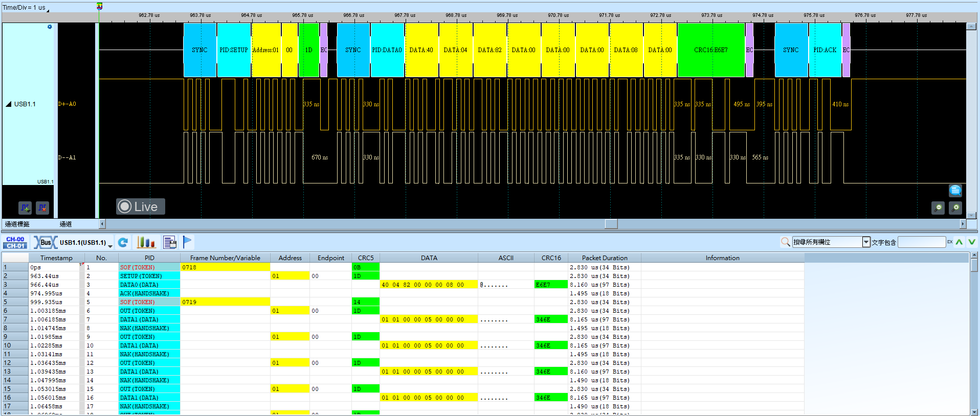The width and height of the screenshot is (980, 416).
Task: Click the PID column header
Action: [149, 258]
